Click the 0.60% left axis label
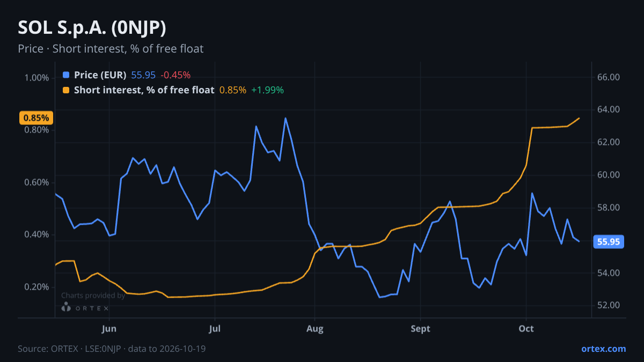The width and height of the screenshot is (644, 362). (x=36, y=182)
